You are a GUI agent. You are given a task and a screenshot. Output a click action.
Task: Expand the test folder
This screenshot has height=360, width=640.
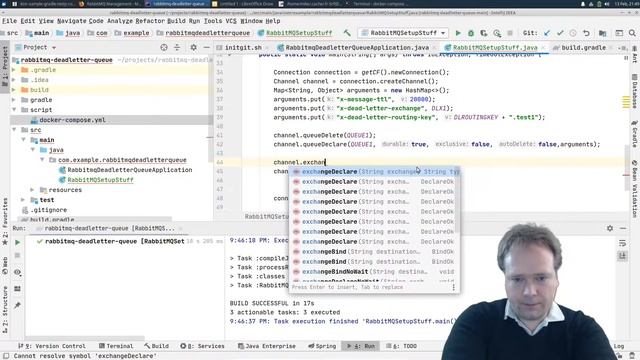23,200
